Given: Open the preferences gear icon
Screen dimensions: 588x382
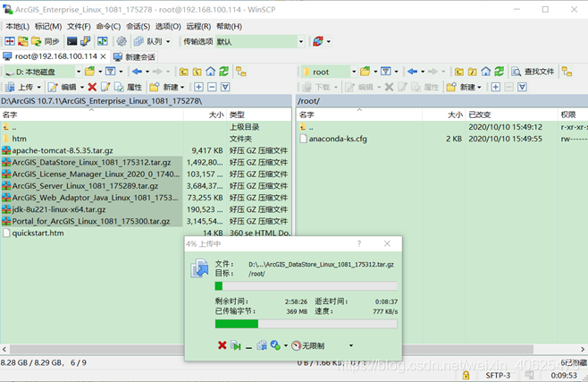Looking at the screenshot, I should point(122,41).
